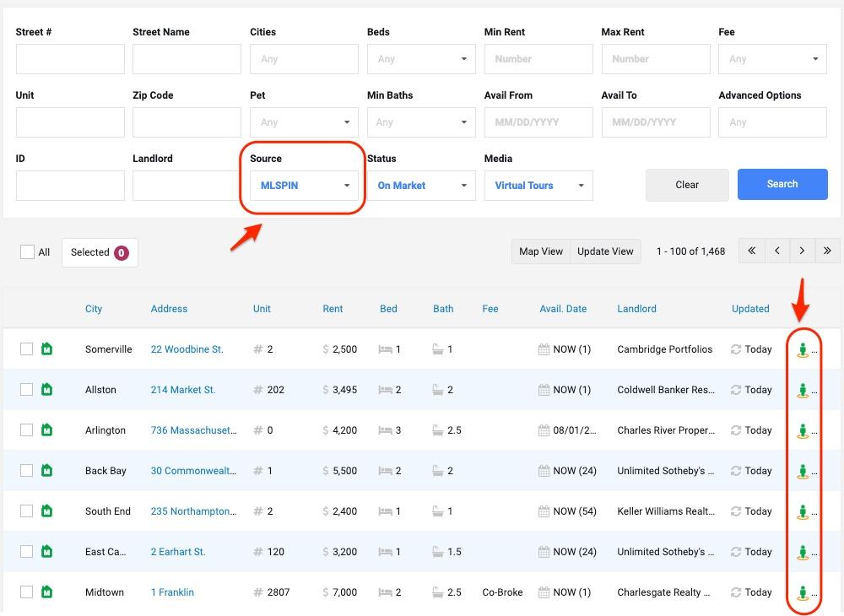
Task: Click the street view person icon for Somerville row
Action: pos(803,350)
